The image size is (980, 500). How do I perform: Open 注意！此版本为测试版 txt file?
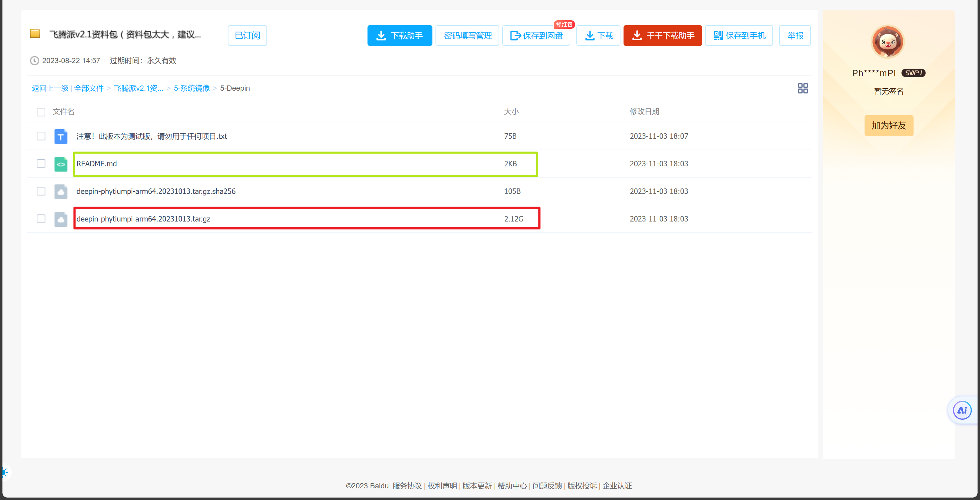coord(152,136)
